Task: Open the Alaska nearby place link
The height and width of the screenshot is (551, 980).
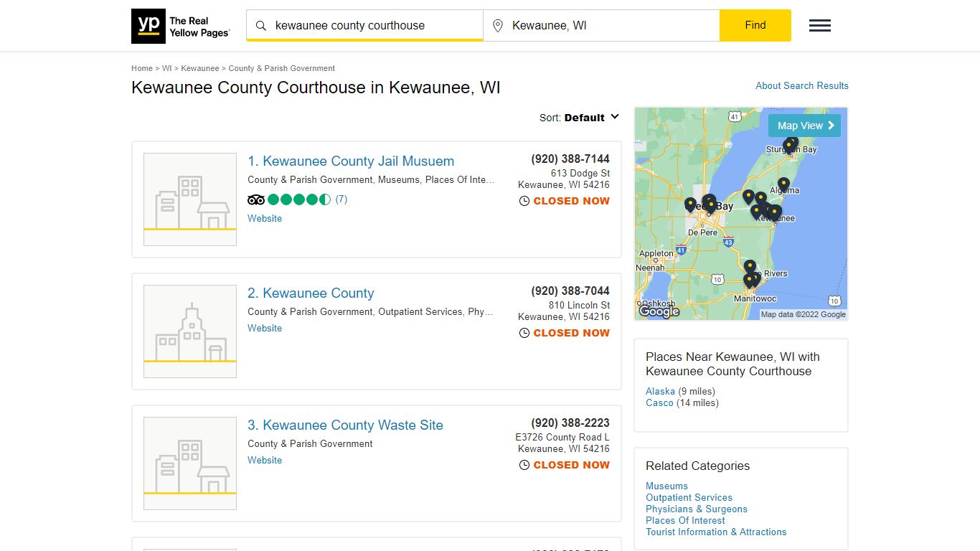Action: (x=660, y=392)
